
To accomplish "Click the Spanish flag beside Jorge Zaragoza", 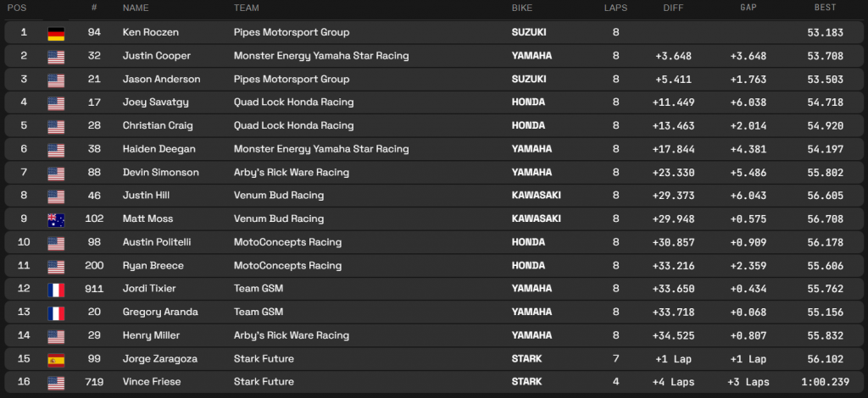I will pyautogui.click(x=56, y=358).
